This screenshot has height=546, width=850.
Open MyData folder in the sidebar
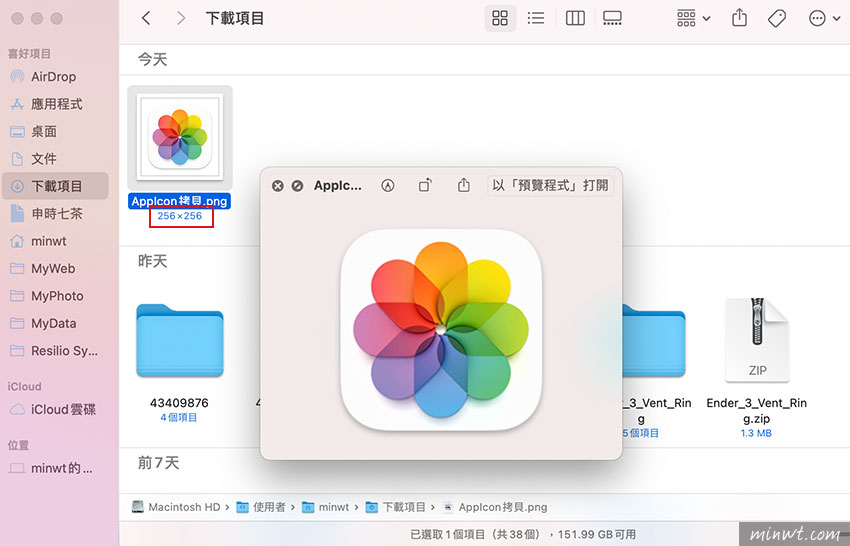(55, 323)
